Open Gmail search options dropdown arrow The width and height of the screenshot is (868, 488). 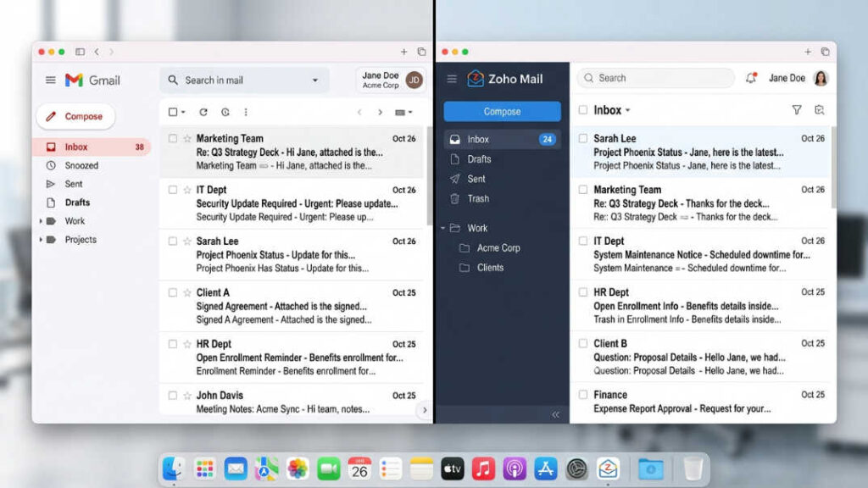point(315,80)
